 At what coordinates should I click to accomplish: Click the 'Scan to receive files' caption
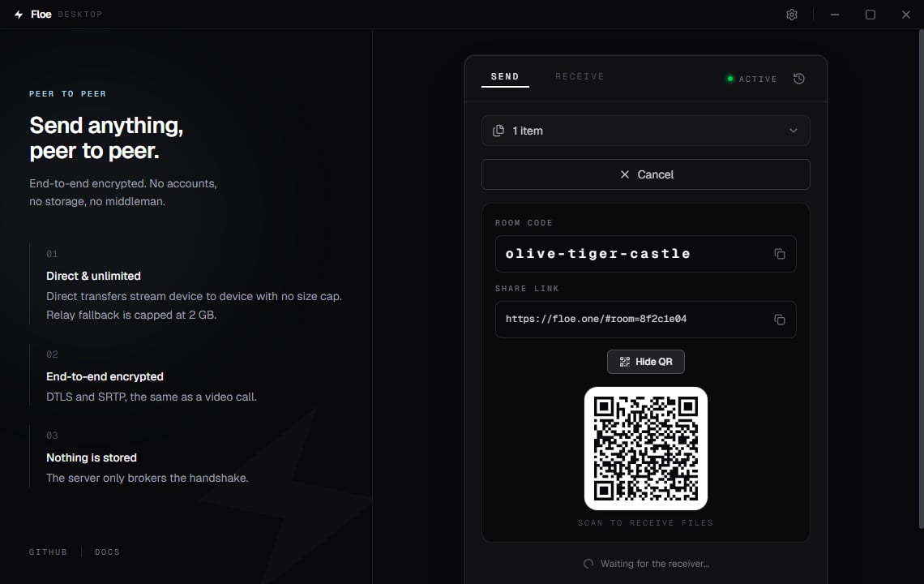tap(645, 523)
